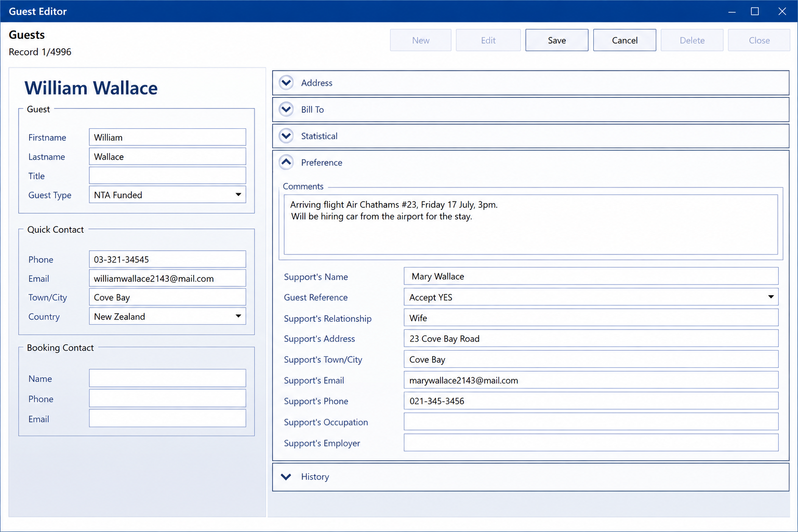Click the Statistical section header label
Viewport: 798px width, 532px height.
(319, 136)
